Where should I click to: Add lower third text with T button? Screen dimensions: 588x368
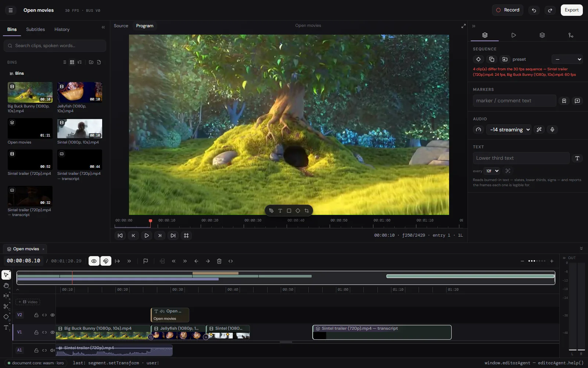click(x=577, y=158)
